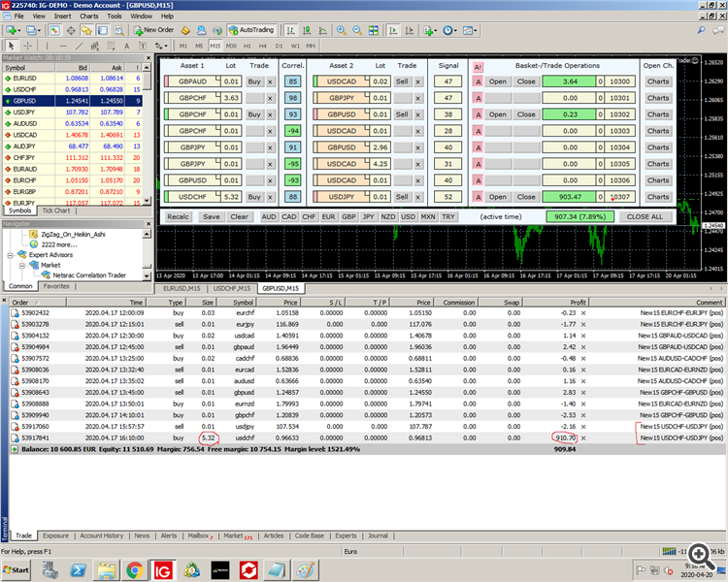Toggle the AUD currency filter
The width and height of the screenshot is (728, 582).
(x=269, y=217)
